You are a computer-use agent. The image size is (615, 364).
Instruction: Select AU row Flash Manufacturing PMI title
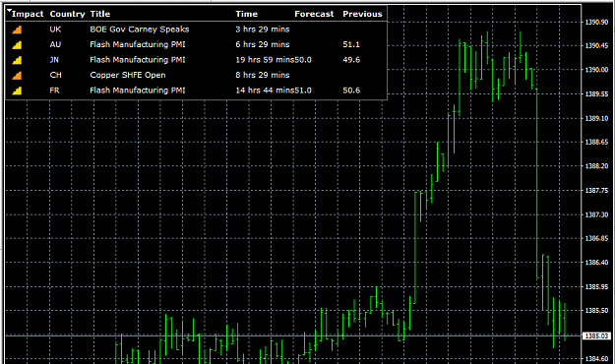pos(138,44)
